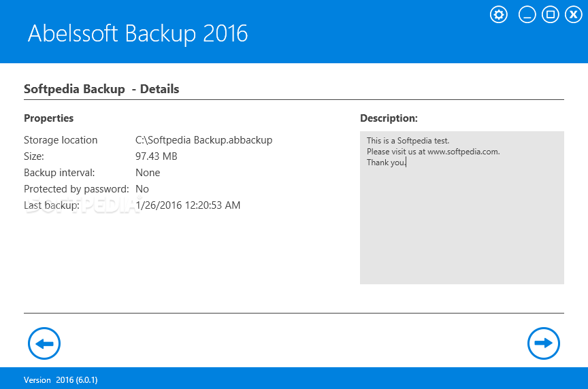
Task: Click the Softpedia Backup - Details heading
Action: coord(101,89)
